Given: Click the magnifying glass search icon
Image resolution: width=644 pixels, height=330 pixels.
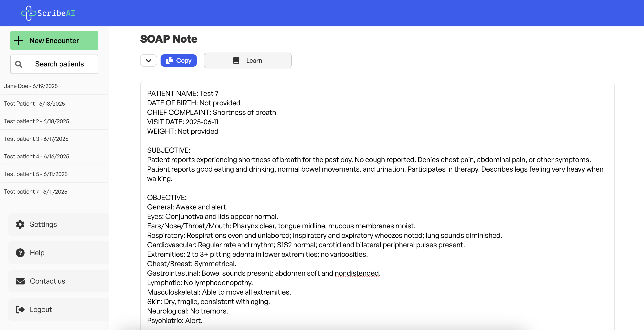Looking at the screenshot, I should (19, 64).
